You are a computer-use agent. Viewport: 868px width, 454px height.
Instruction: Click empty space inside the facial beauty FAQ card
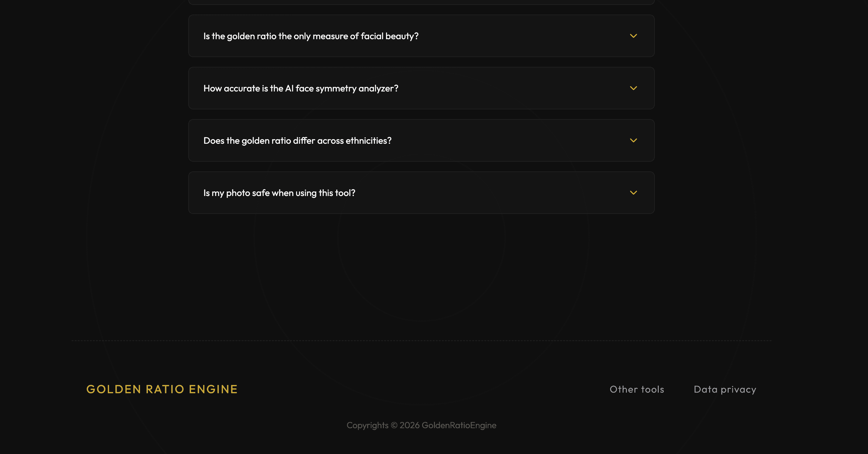(522, 36)
